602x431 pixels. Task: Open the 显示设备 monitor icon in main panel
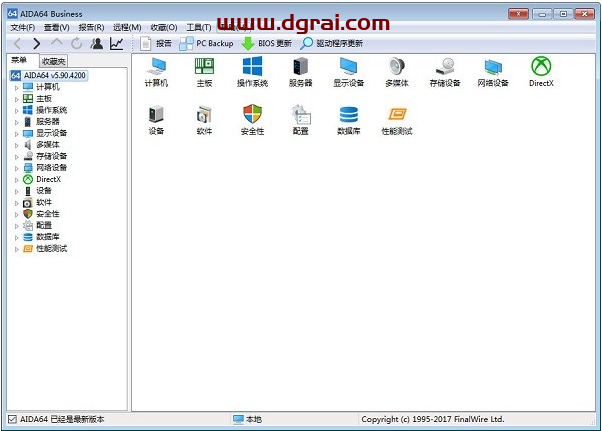point(349,72)
